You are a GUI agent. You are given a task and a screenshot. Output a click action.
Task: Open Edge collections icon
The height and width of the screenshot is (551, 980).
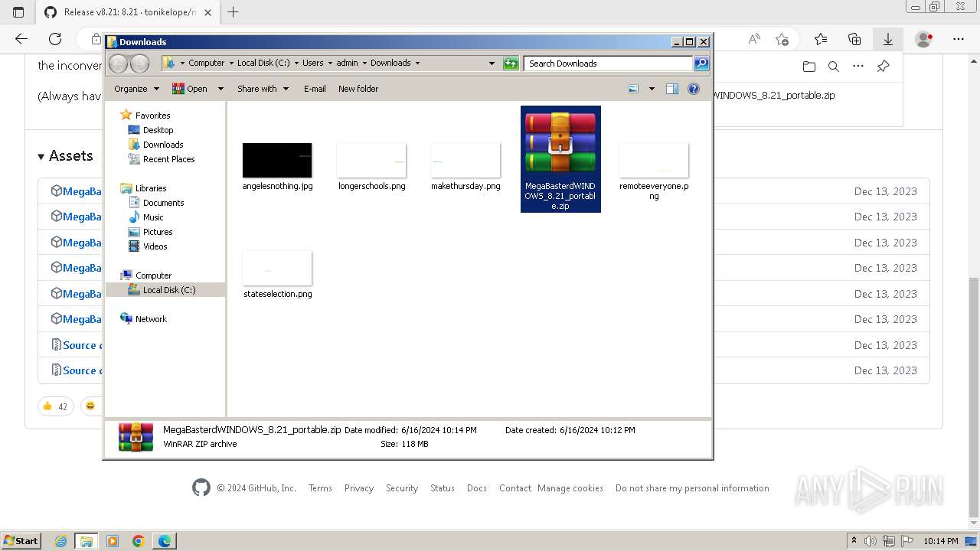[854, 38]
